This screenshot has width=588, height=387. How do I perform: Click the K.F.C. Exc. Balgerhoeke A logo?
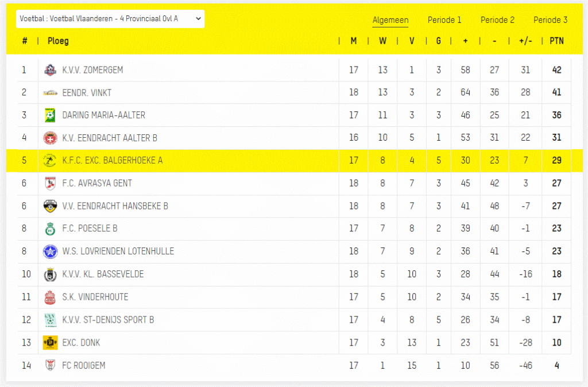(x=51, y=161)
